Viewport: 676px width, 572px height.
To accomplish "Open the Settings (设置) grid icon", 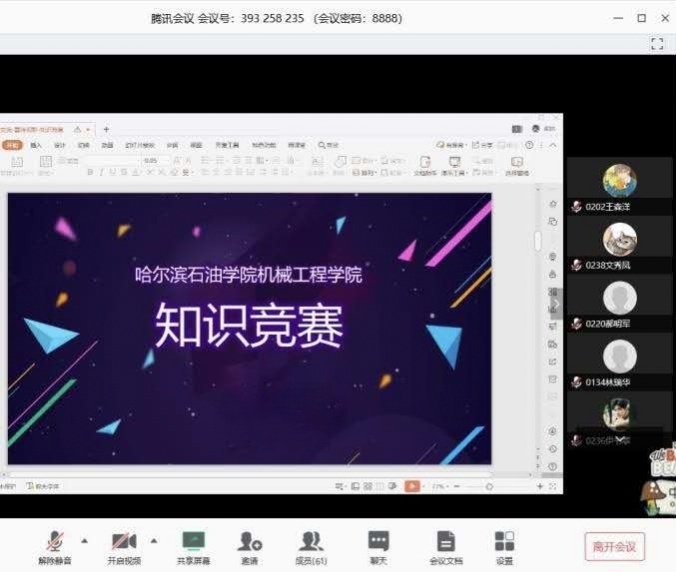I will click(x=505, y=543).
